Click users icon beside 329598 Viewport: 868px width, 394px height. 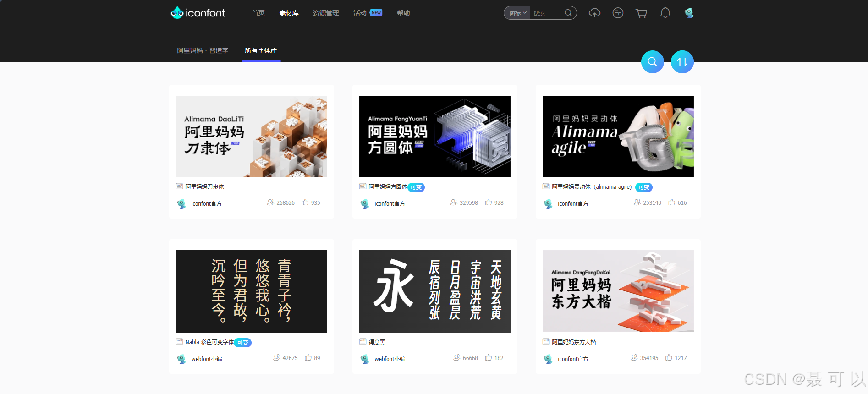454,202
